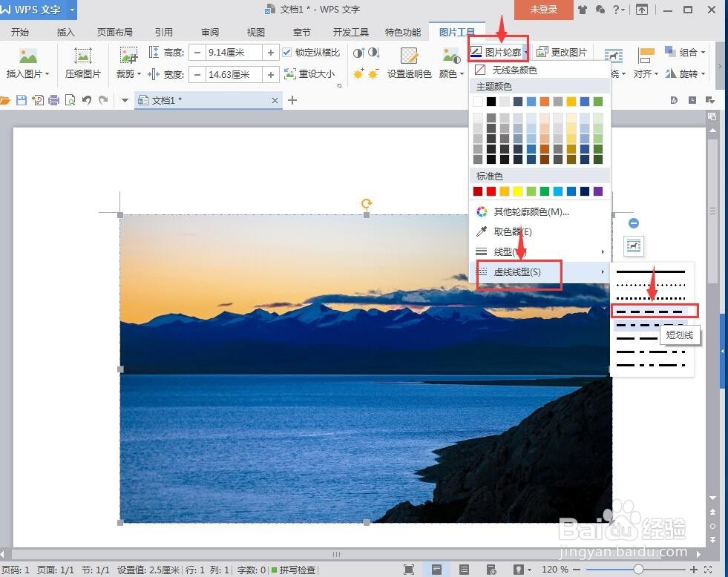This screenshot has width=728, height=577.
Task: Pick the red standard color swatch
Action: coord(491,191)
